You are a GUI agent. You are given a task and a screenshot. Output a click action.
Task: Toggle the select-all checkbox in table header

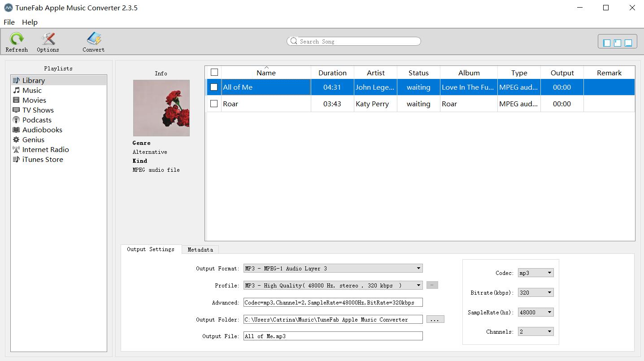(214, 72)
